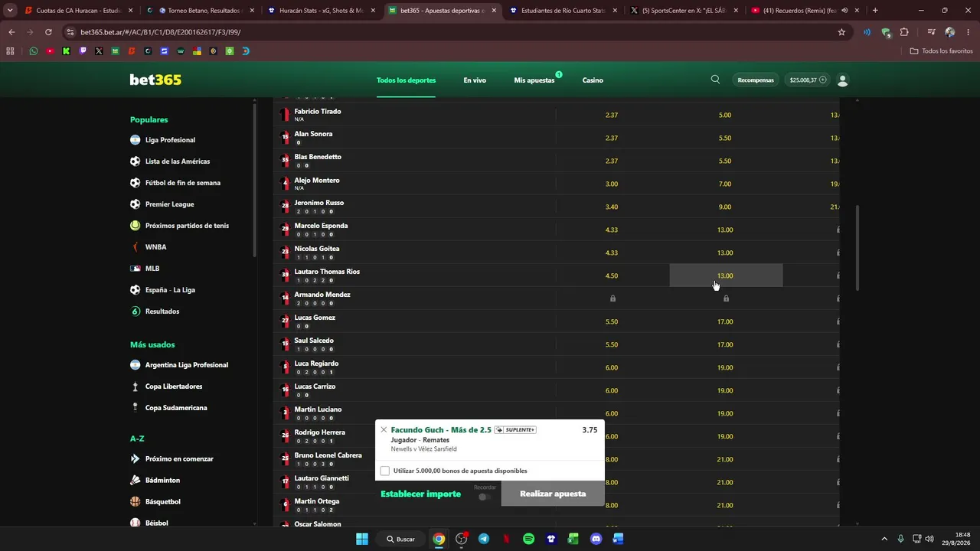Viewport: 980px width, 551px height.
Task: Open the Casino tab
Action: click(593, 80)
